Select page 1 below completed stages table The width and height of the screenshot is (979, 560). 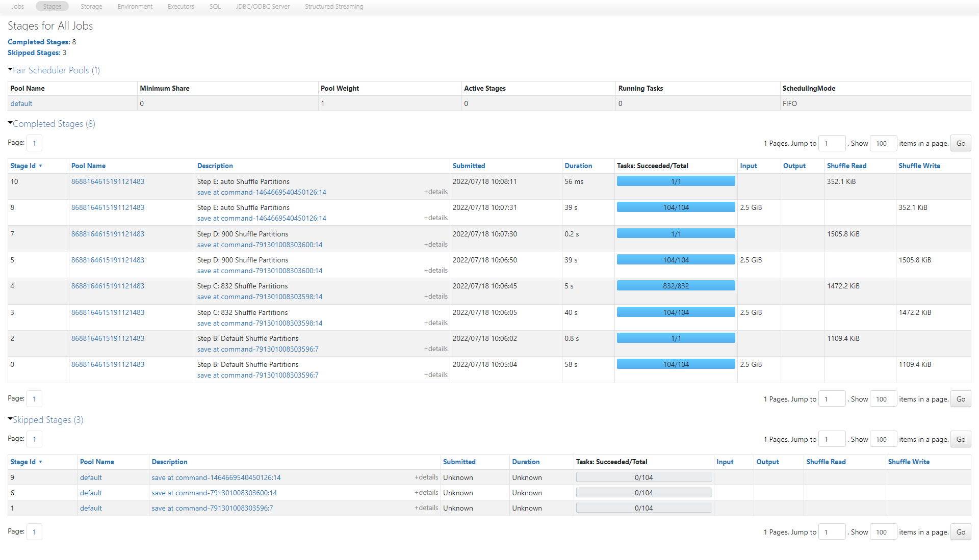click(34, 399)
